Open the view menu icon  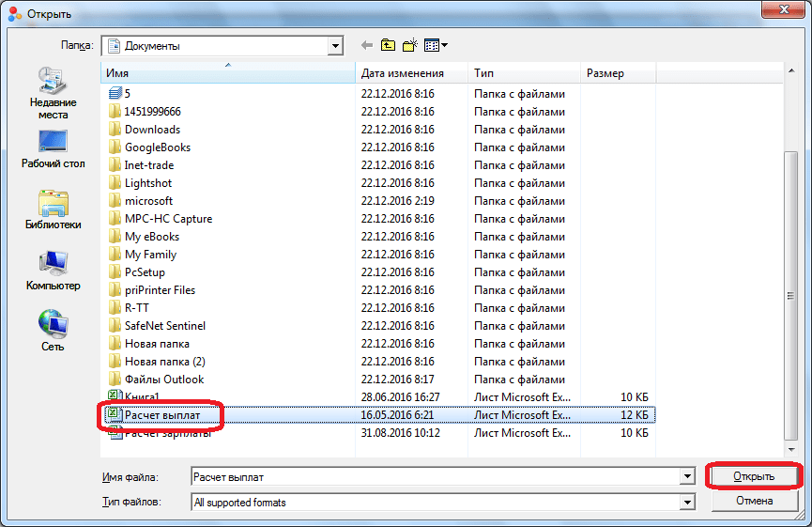(x=436, y=44)
